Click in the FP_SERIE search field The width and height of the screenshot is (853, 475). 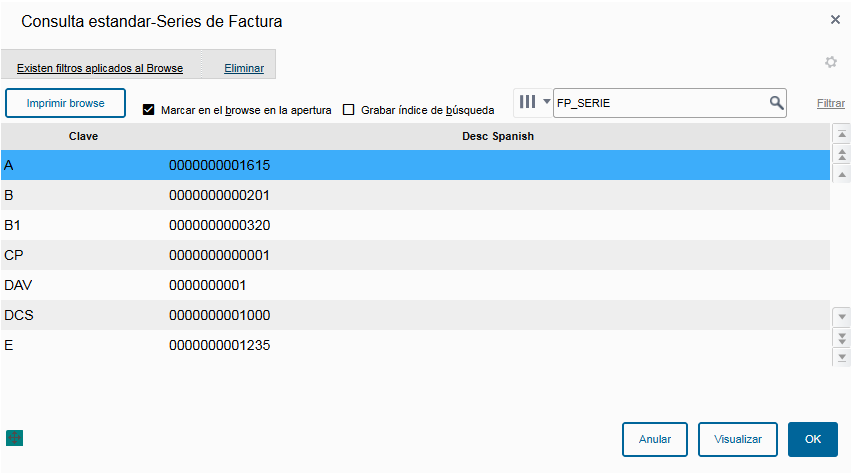(660, 103)
